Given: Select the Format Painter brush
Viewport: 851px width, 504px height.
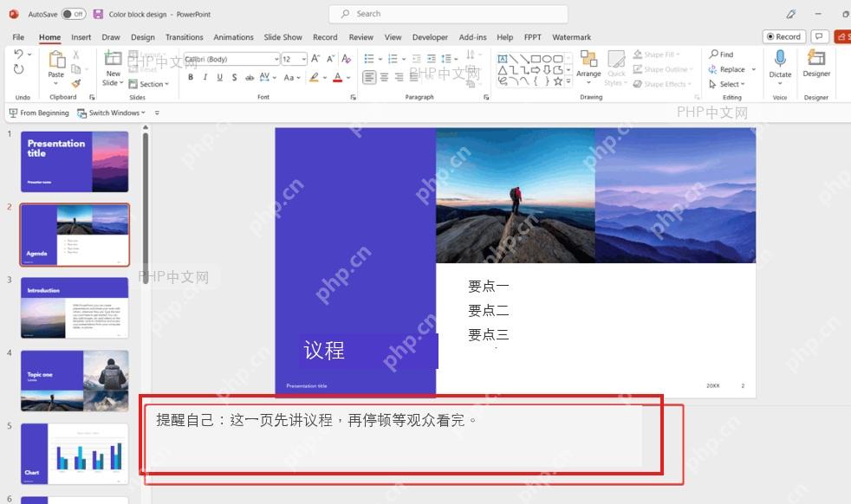Looking at the screenshot, I should [x=76, y=83].
